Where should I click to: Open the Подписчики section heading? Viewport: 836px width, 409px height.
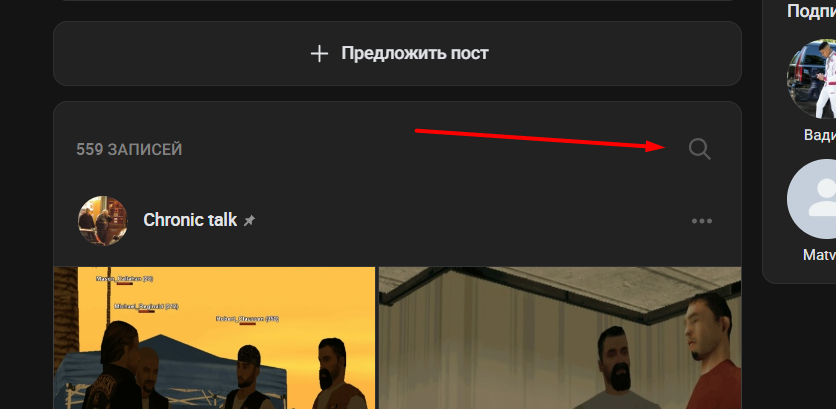(811, 11)
